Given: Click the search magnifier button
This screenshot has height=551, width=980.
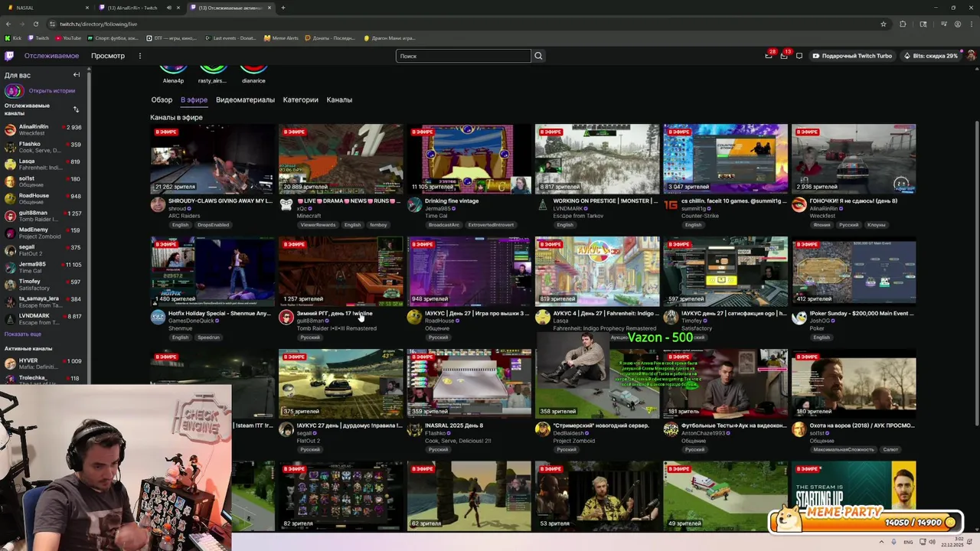Looking at the screenshot, I should click(538, 56).
